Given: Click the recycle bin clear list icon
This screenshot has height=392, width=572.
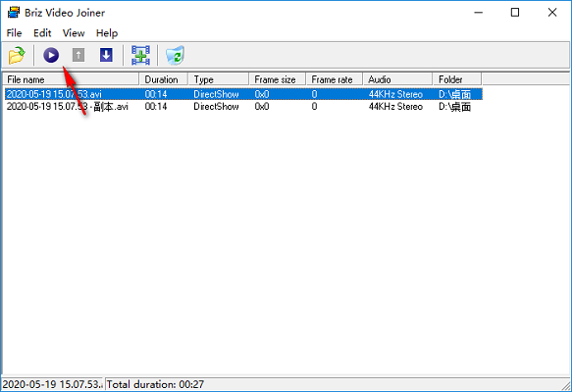Looking at the screenshot, I should (175, 56).
